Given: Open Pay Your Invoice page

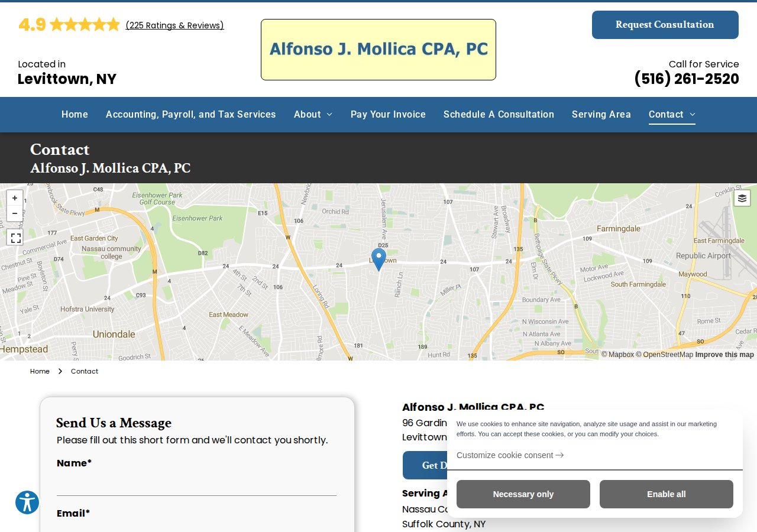Looking at the screenshot, I should (388, 115).
